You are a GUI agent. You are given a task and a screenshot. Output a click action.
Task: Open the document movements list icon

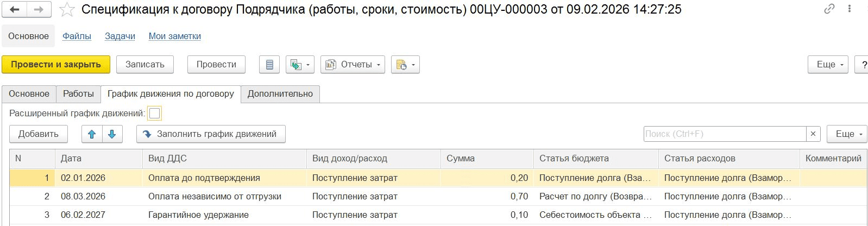269,65
